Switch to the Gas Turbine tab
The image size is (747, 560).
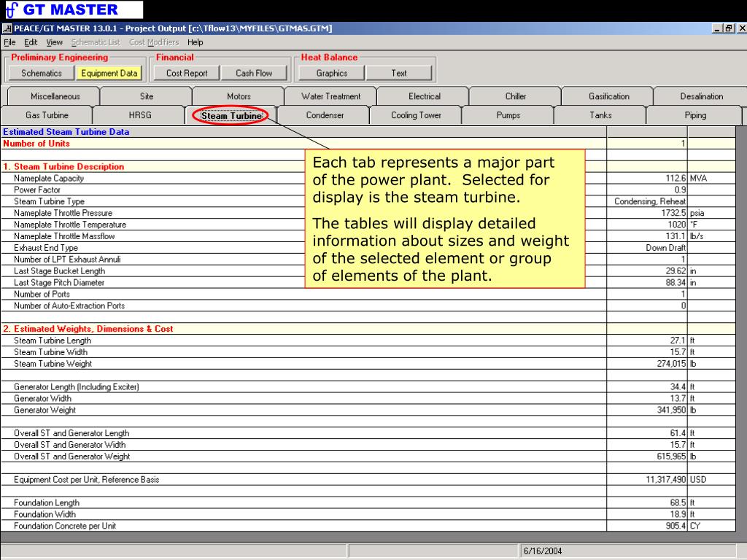[47, 115]
